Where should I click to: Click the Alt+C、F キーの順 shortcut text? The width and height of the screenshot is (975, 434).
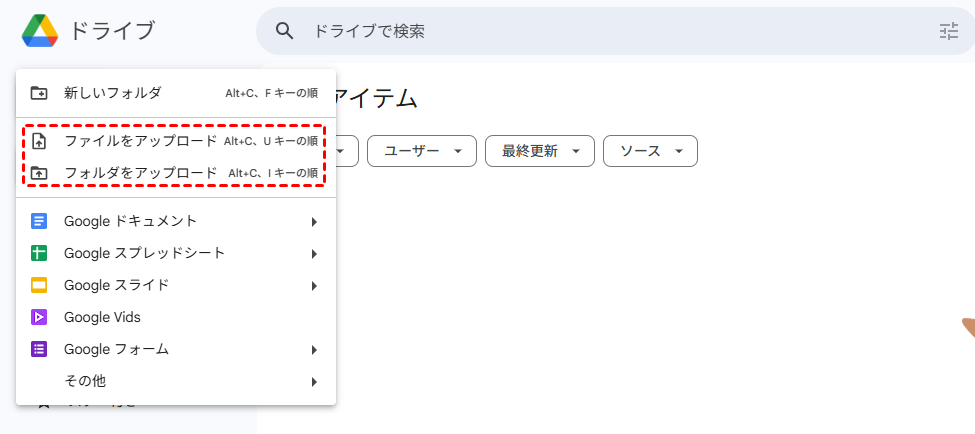pos(272,93)
